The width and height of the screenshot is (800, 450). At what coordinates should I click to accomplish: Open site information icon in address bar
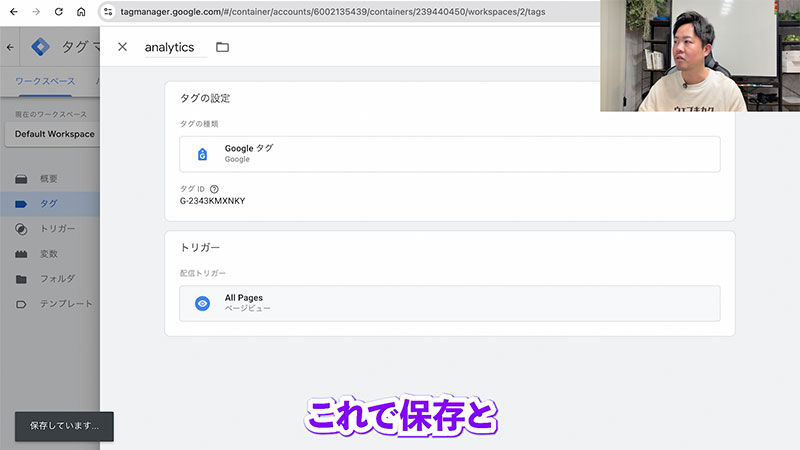point(108,12)
